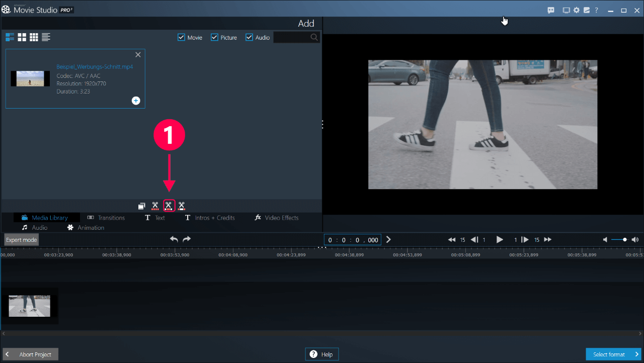644x363 pixels.
Task: Undo the last action
Action: coord(174,239)
